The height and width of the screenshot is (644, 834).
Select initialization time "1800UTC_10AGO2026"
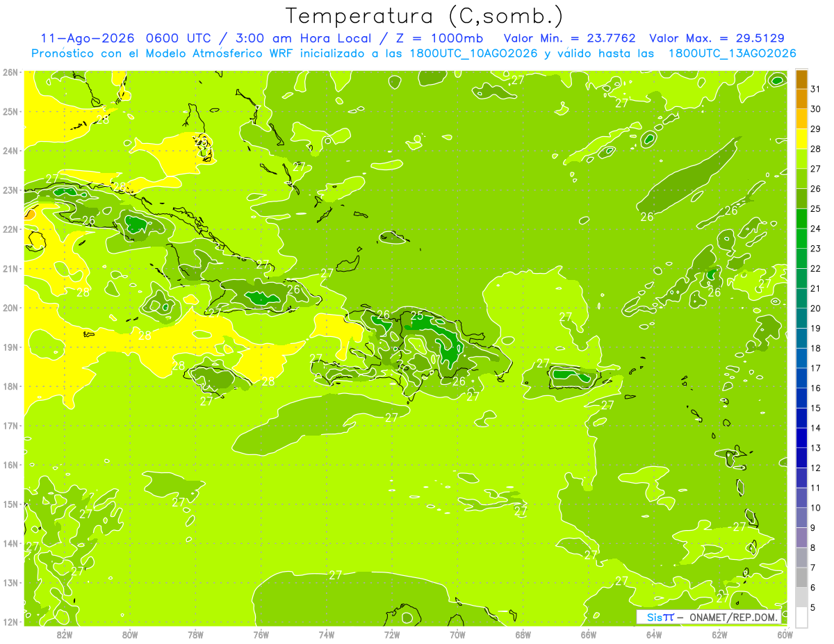473,53
